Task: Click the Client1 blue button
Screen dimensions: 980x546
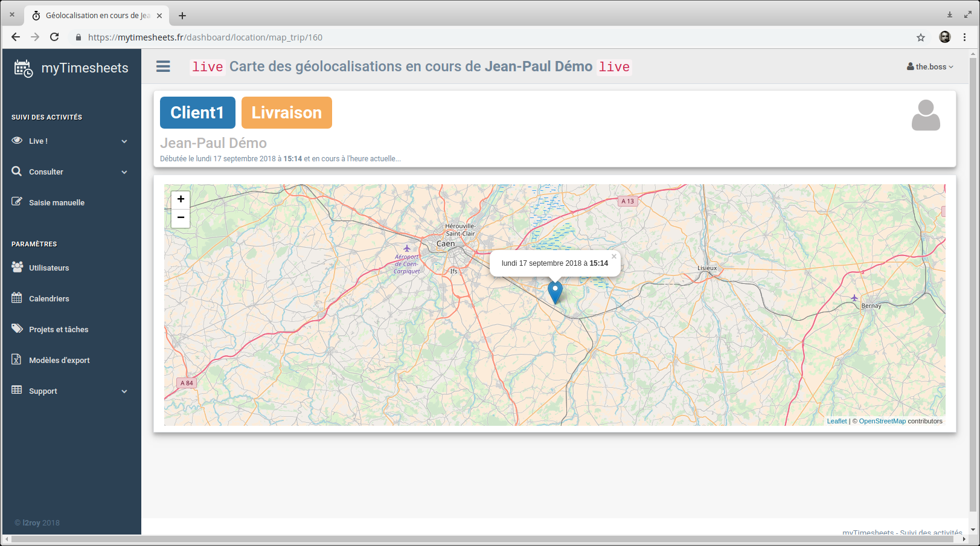Action: (x=197, y=113)
